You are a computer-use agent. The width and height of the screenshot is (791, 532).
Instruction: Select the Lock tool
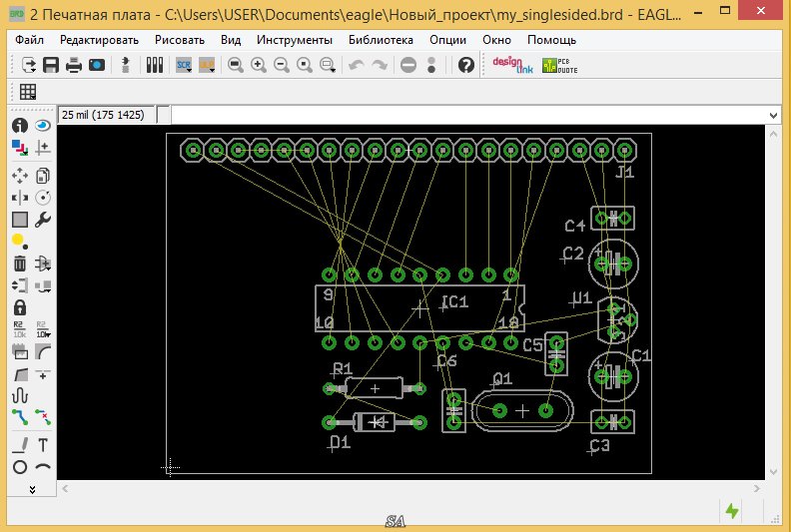(x=19, y=308)
